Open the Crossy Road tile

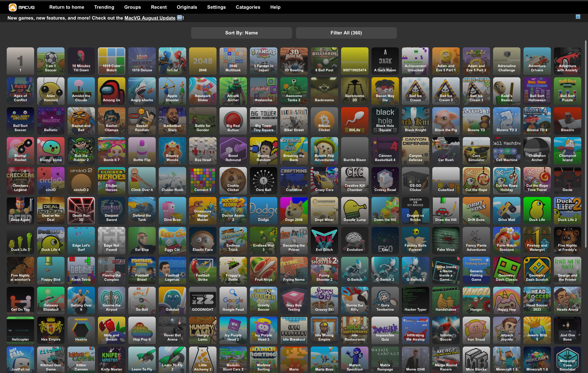point(385,181)
